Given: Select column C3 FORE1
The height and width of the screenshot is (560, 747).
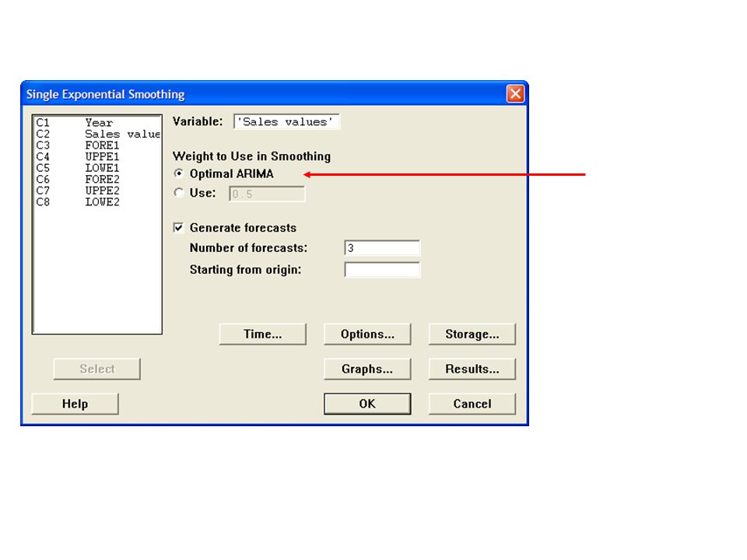Looking at the screenshot, I should pyautogui.click(x=98, y=145).
